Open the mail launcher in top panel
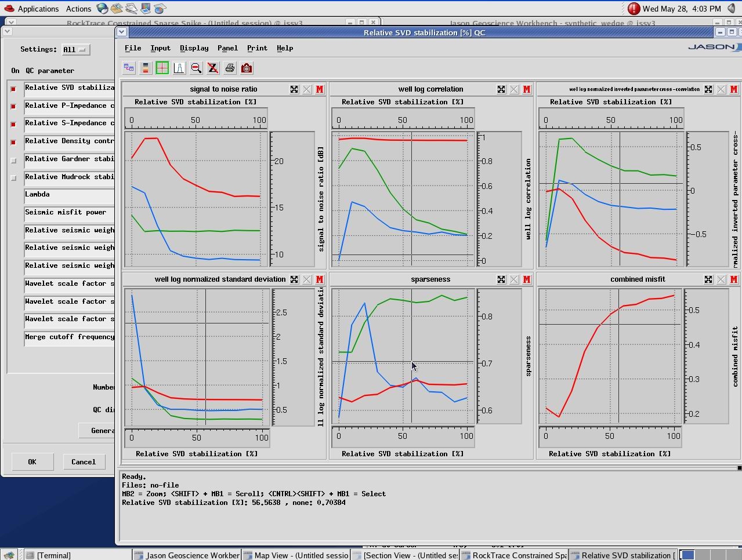742x560 pixels. pyautogui.click(x=117, y=8)
